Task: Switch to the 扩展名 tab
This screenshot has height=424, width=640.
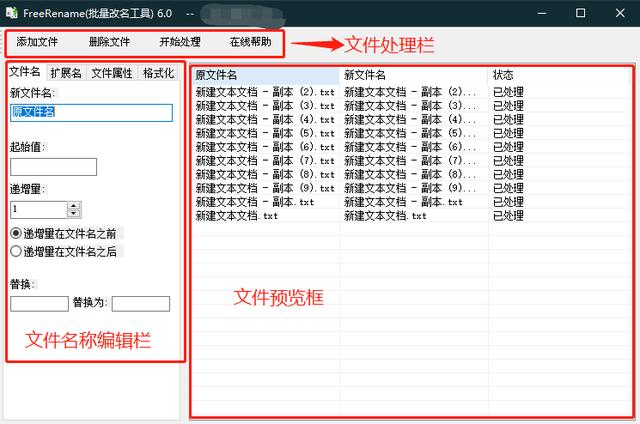Action: (66, 73)
